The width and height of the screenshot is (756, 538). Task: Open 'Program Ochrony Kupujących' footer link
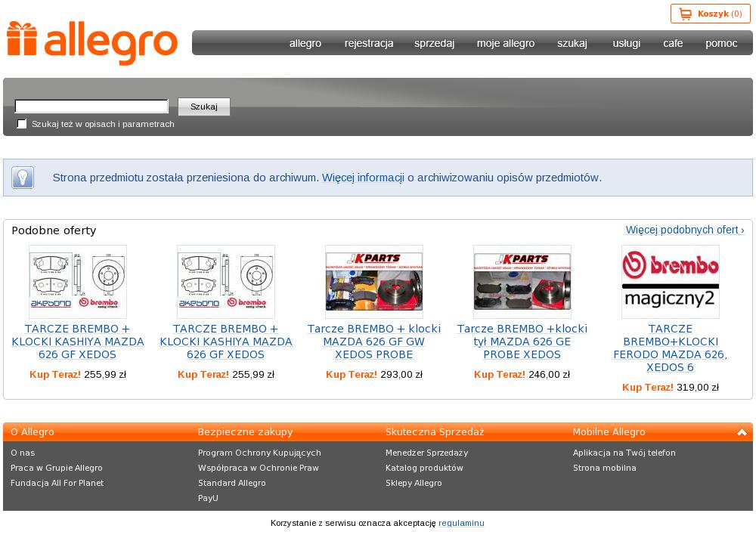[259, 453]
